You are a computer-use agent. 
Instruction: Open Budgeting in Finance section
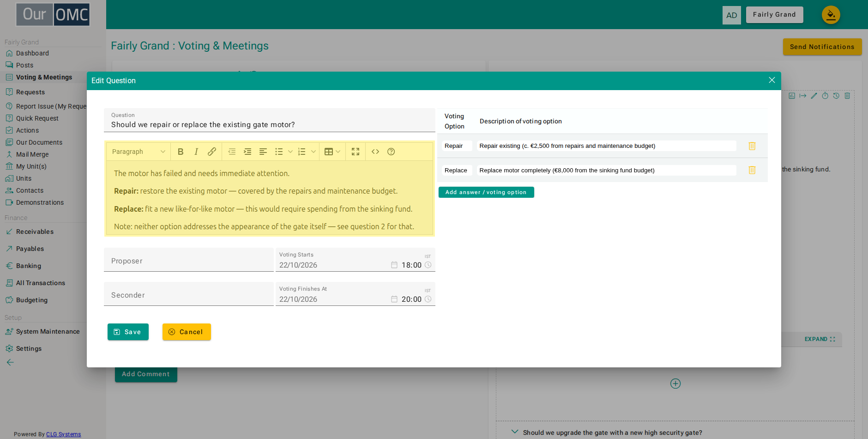click(x=32, y=300)
